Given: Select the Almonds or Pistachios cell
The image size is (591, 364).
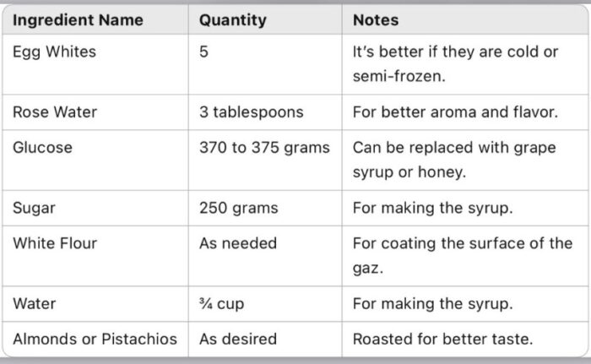Looking at the screenshot, I should 95,339.
